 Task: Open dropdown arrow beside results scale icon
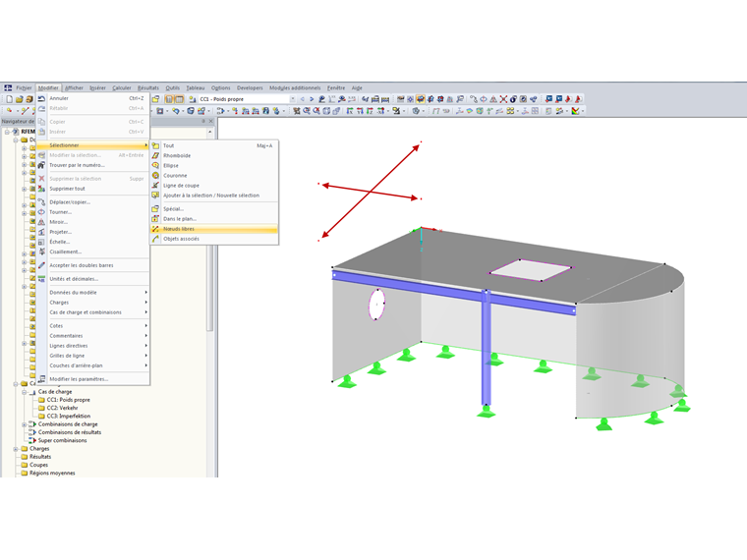click(583, 111)
